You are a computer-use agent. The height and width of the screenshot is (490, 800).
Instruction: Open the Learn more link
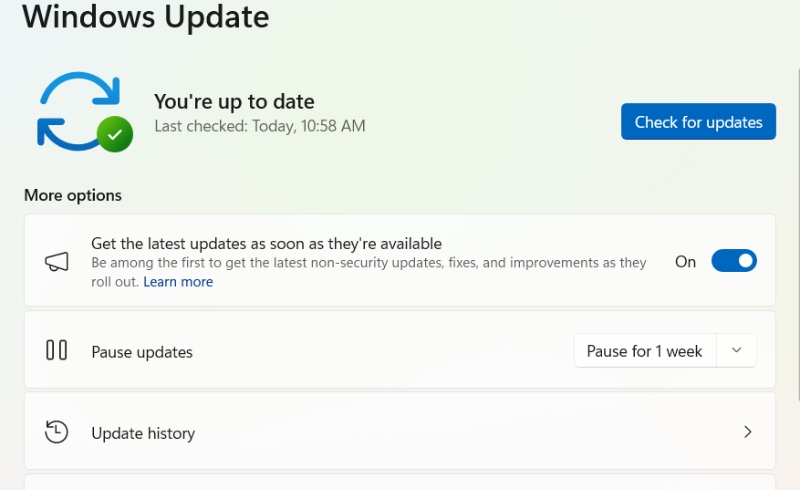178,282
